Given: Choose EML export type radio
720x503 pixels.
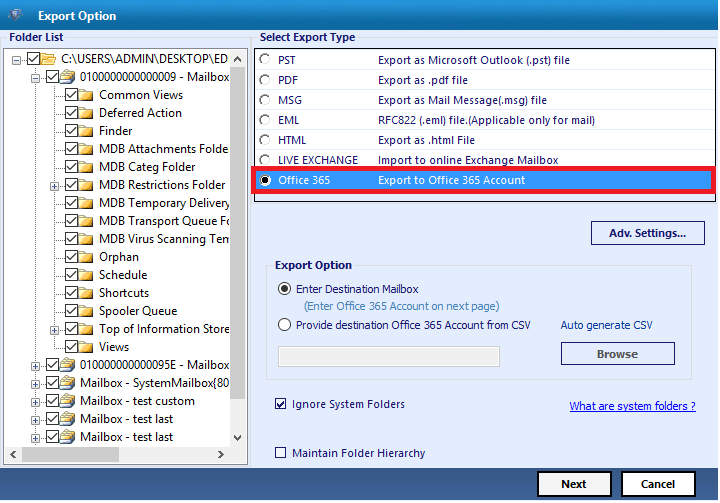Looking at the screenshot, I should coord(265,120).
